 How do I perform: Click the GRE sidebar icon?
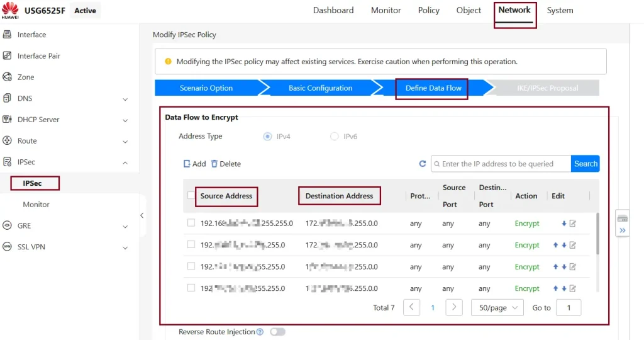(x=7, y=225)
